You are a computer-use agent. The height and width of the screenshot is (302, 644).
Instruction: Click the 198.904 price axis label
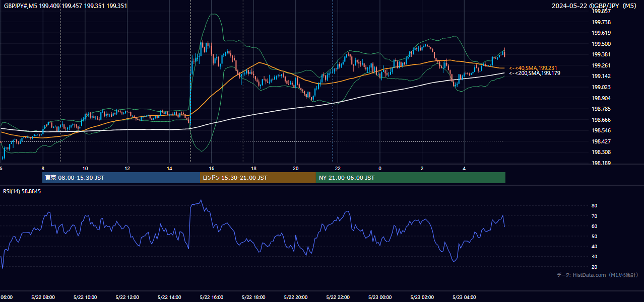[x=601, y=98]
